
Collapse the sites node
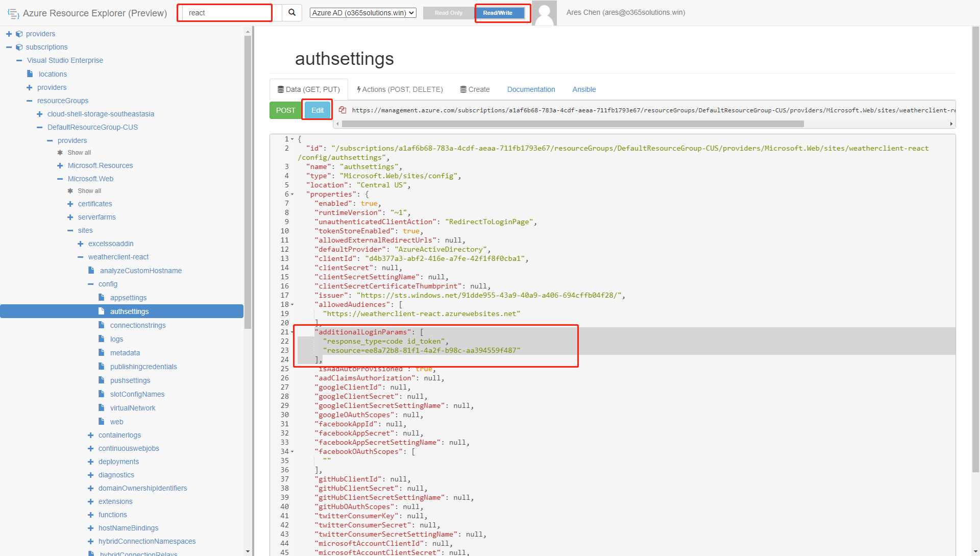(70, 230)
